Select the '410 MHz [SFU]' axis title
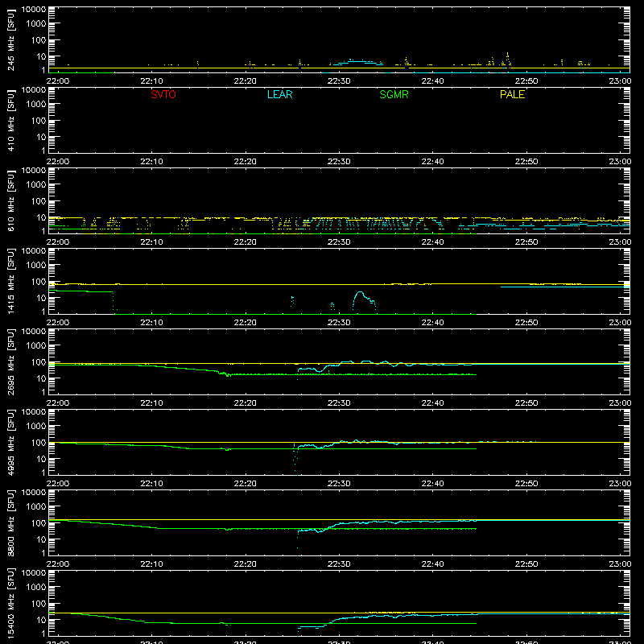The width and height of the screenshot is (644, 644). pos(10,120)
